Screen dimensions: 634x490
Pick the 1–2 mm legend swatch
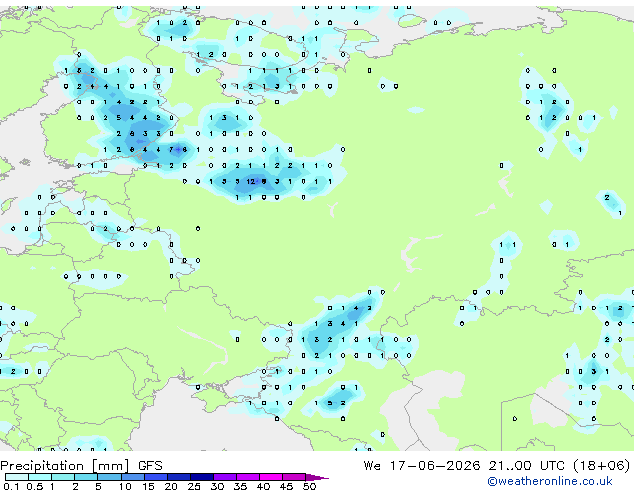coord(63,477)
